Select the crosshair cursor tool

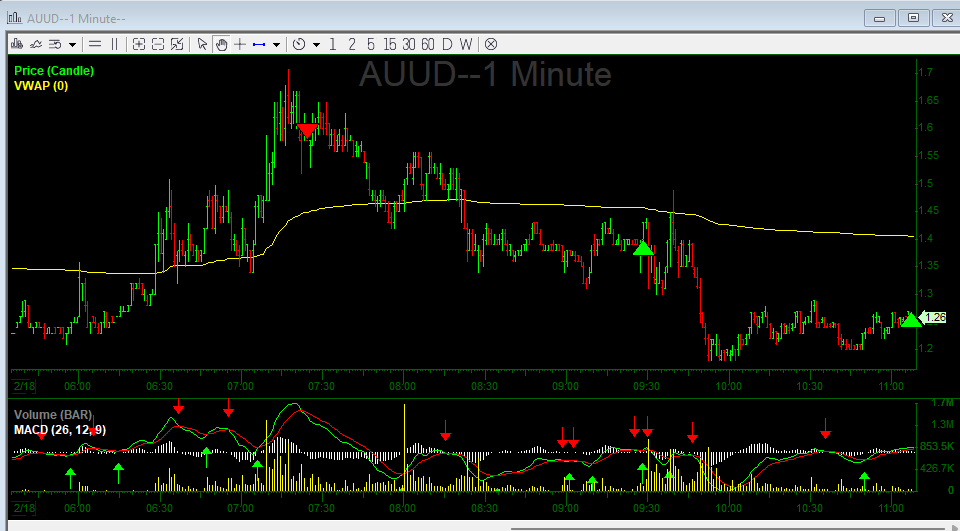(x=240, y=44)
